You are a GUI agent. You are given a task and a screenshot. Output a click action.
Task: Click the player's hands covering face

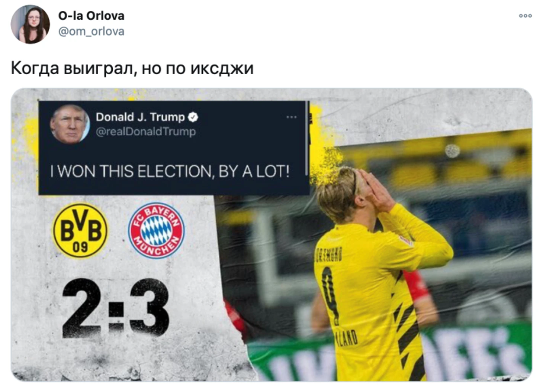376,189
